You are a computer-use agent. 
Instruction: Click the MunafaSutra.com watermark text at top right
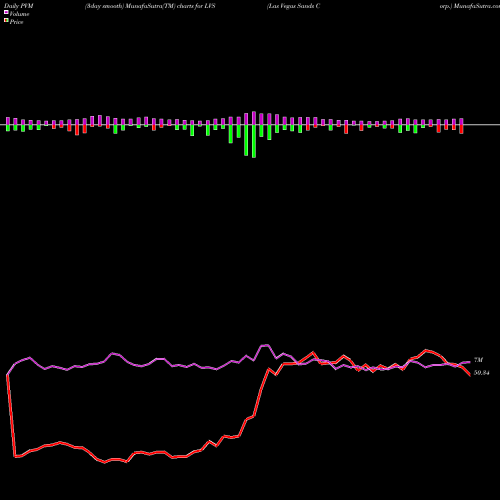pos(477,6)
